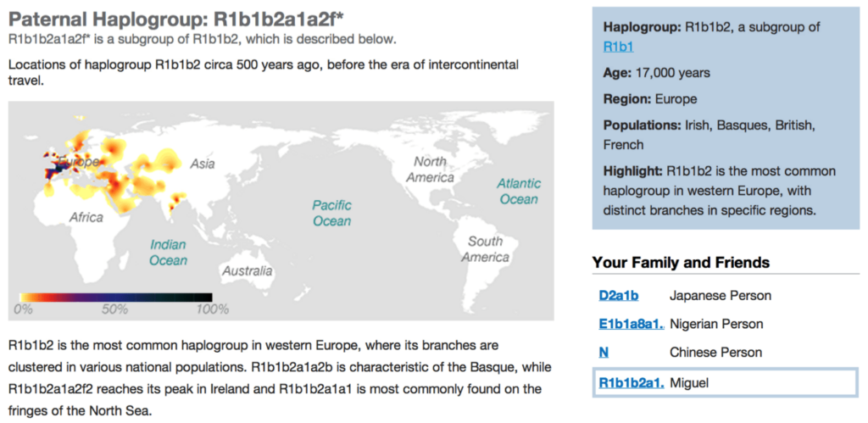
Task: Click the frequency color scale bar
Action: pyautogui.click(x=115, y=298)
